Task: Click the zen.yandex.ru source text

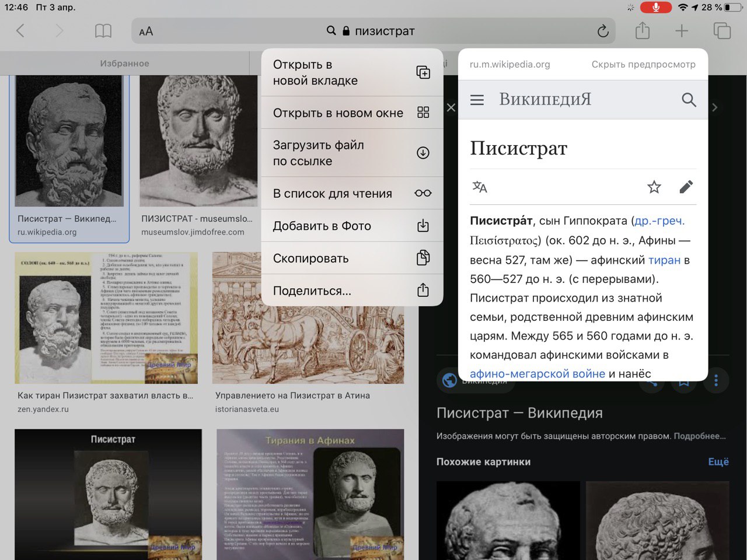Action: pyautogui.click(x=43, y=409)
